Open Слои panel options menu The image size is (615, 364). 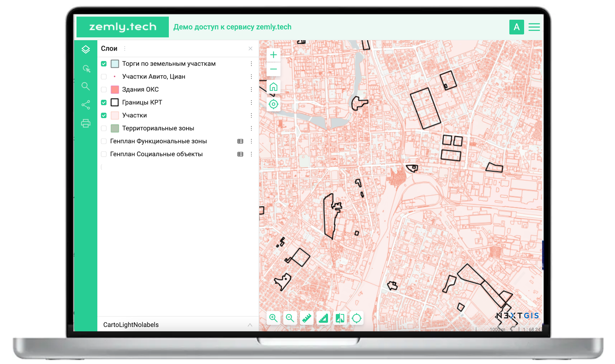pos(125,48)
